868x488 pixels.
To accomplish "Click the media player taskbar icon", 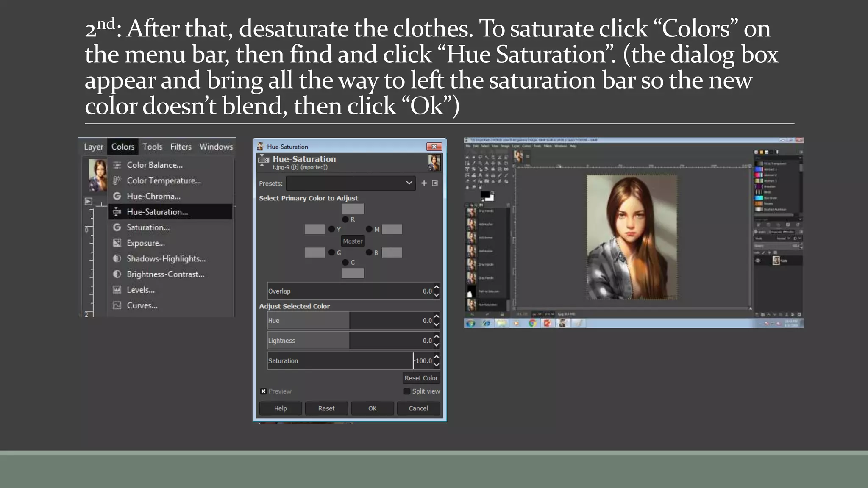I will [x=517, y=323].
